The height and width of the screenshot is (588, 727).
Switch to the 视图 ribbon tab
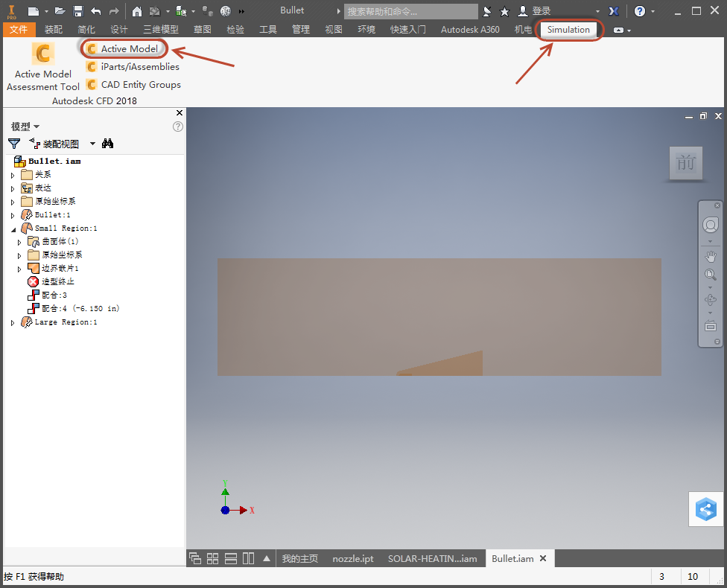pos(334,30)
